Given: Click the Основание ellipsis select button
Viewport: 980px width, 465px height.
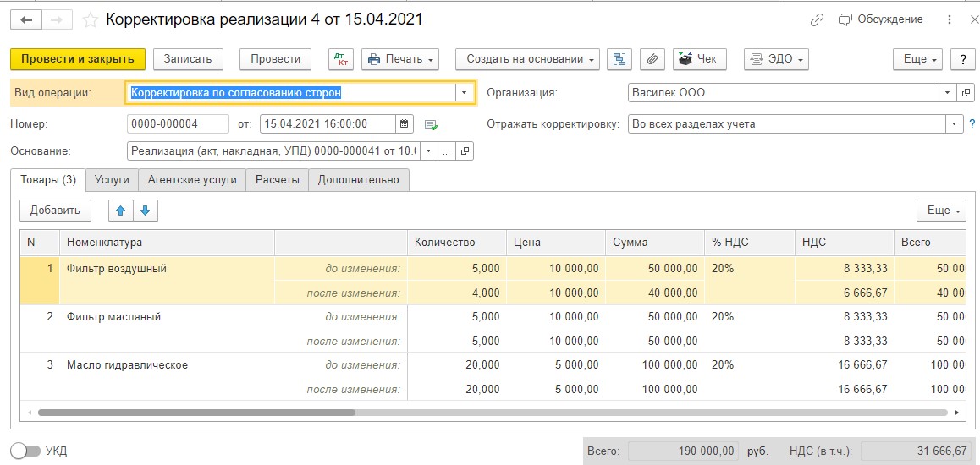Looking at the screenshot, I should click(x=447, y=150).
